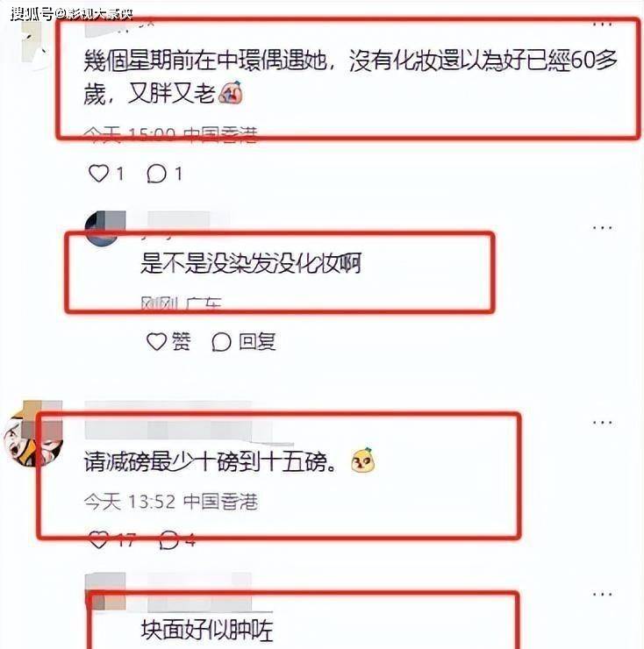Open avatar of the 请减磅 commenter
644x649 pixels.
point(32,434)
